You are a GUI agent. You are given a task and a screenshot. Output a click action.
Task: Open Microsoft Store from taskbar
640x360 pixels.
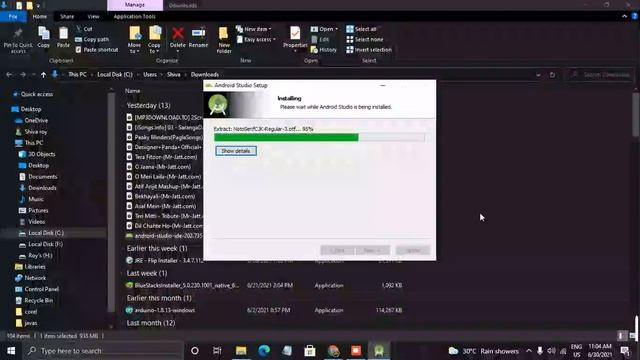coord(310,350)
